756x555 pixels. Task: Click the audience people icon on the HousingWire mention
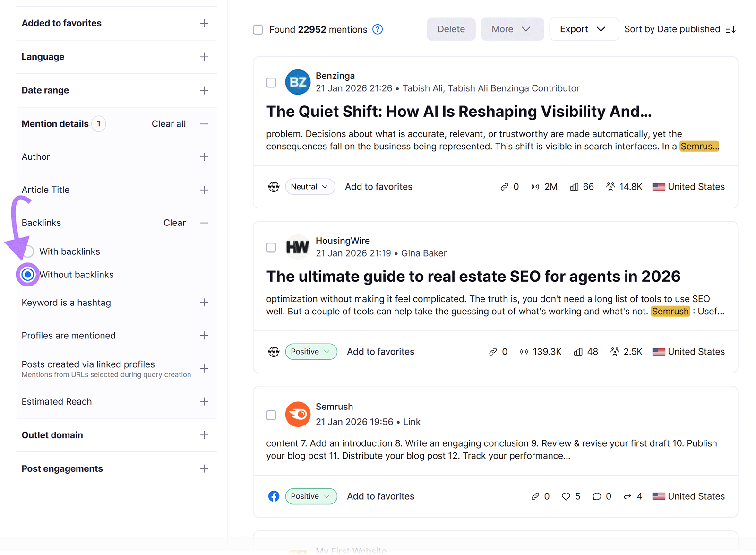pos(614,351)
